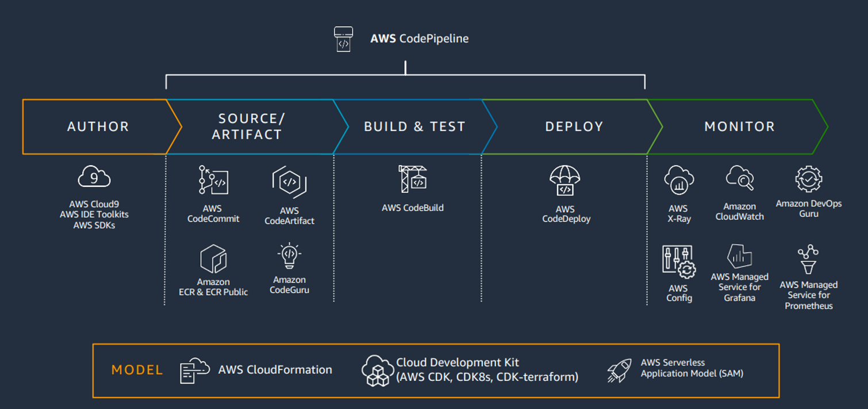Click the Amazon CodeGuru lightbulb icon

point(289,257)
